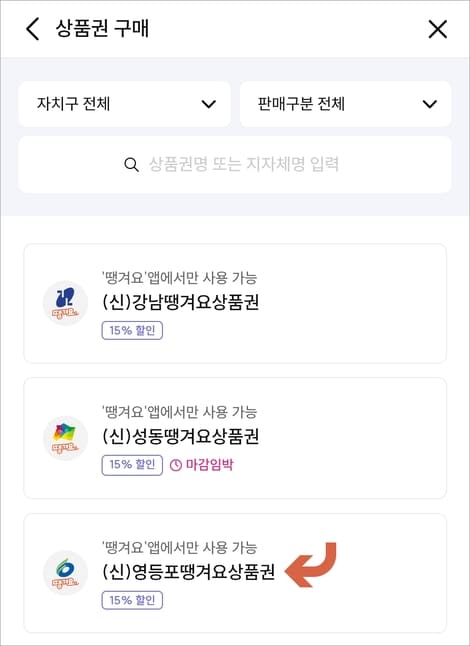Select the 강남땡겨요 logo icon
Screen dimensions: 470x646
tap(65, 303)
